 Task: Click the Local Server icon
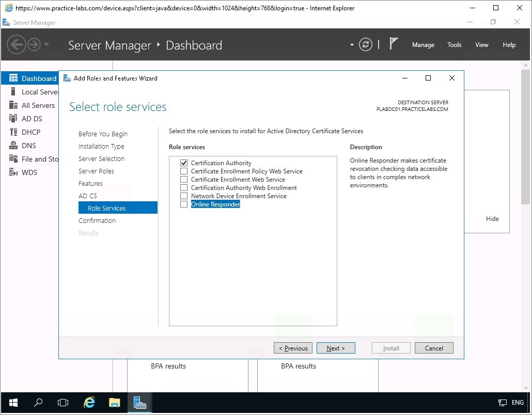[13, 91]
